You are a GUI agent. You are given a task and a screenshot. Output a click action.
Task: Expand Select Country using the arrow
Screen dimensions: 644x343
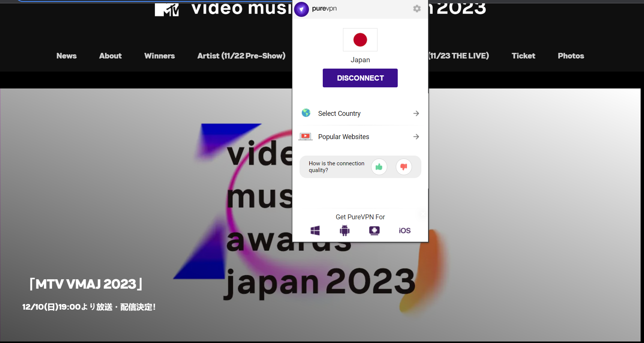coord(416,113)
